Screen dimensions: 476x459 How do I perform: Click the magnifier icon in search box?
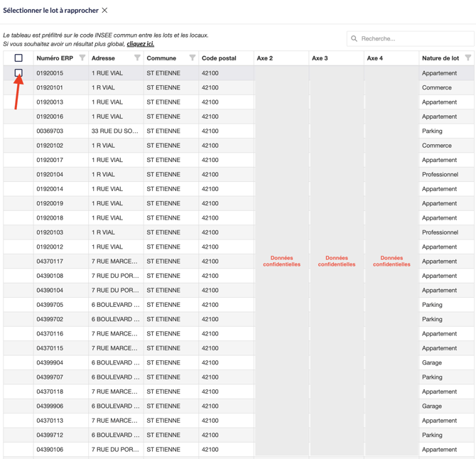pyautogui.click(x=355, y=38)
